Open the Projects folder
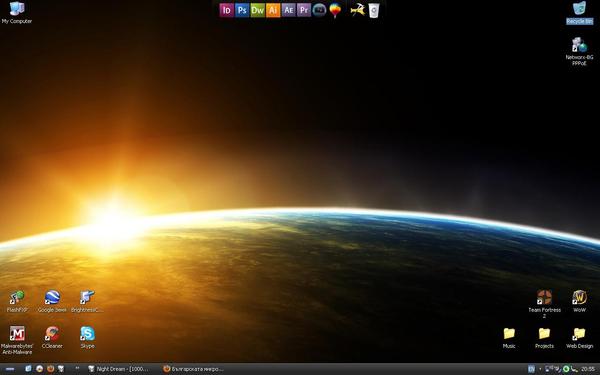Viewport: 600px width, 375px height. pos(544,338)
